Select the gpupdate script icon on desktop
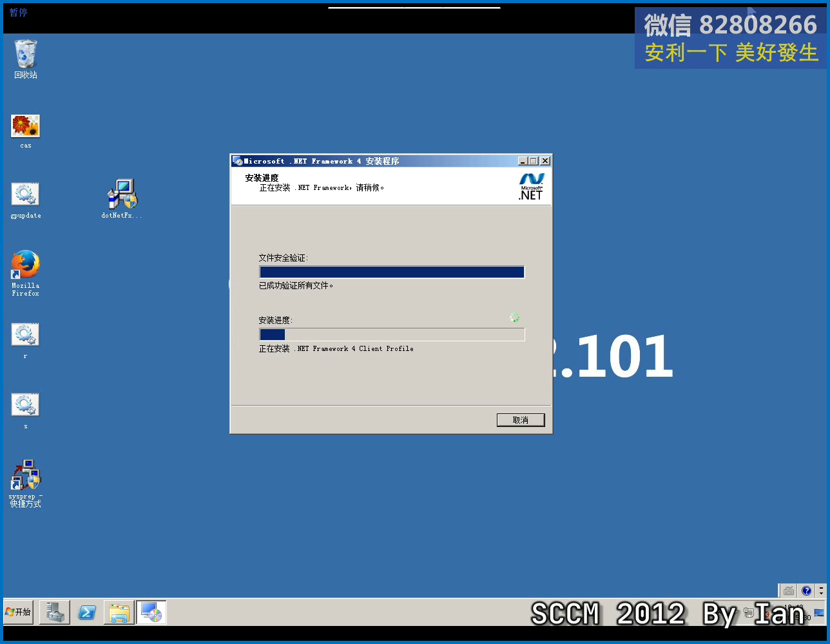830x644 pixels. coord(25,200)
